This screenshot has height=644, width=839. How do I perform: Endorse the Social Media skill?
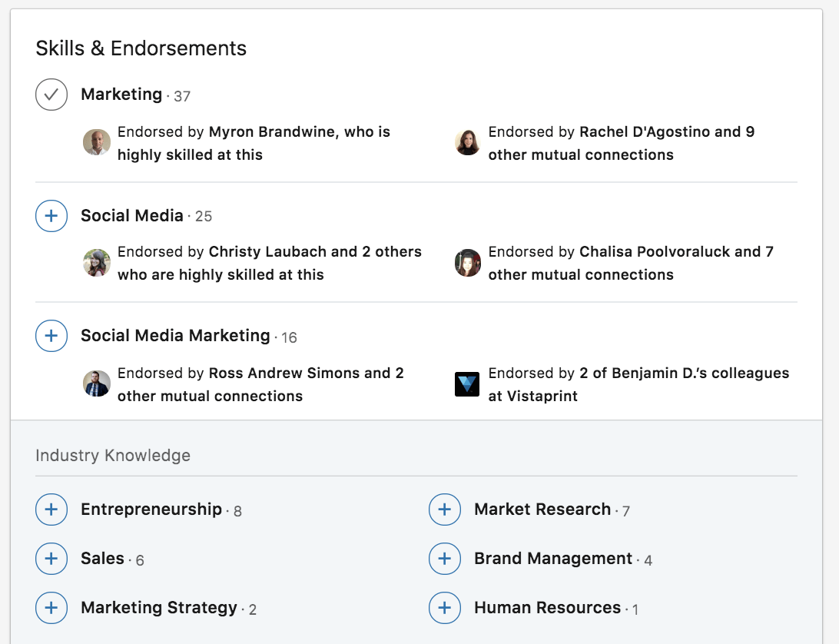[x=51, y=216]
